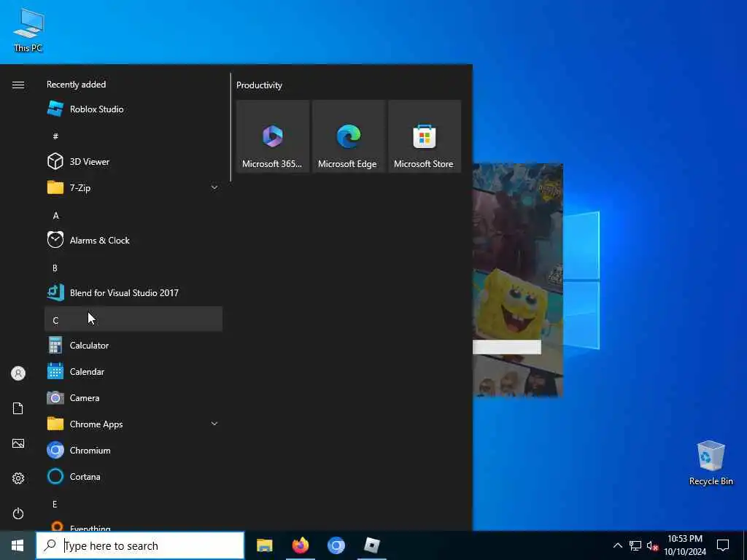Click the Microsoft 365 tile

tap(273, 136)
